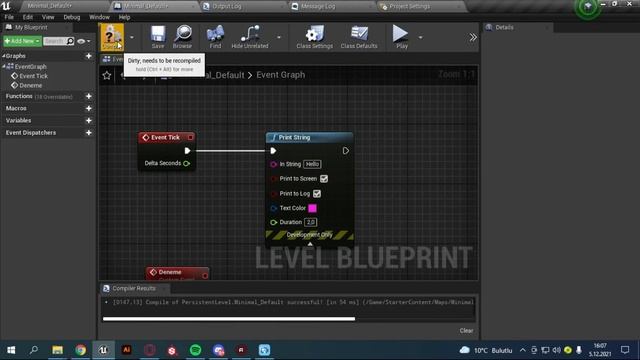Expand the Macros section
Screen dimensions: 640x360
click(16, 108)
